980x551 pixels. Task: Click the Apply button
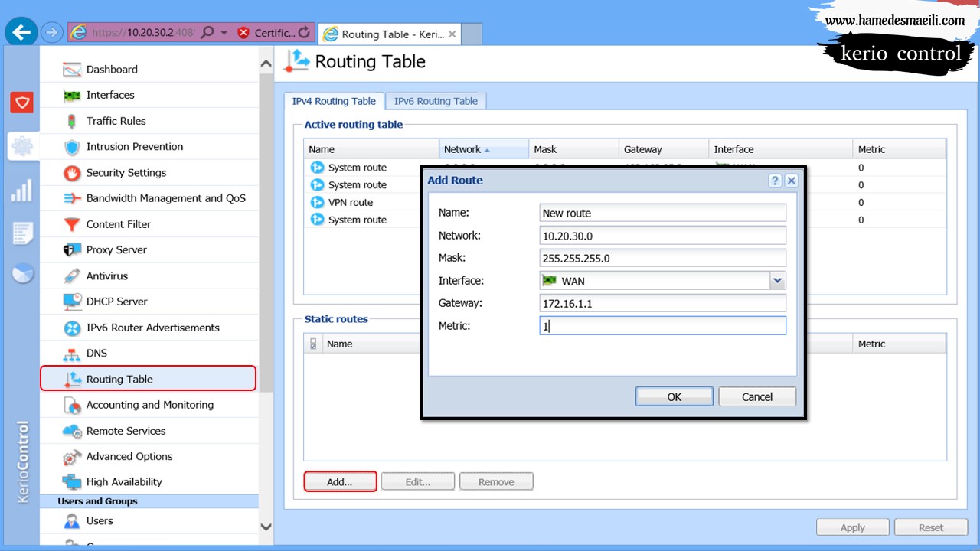pyautogui.click(x=853, y=527)
